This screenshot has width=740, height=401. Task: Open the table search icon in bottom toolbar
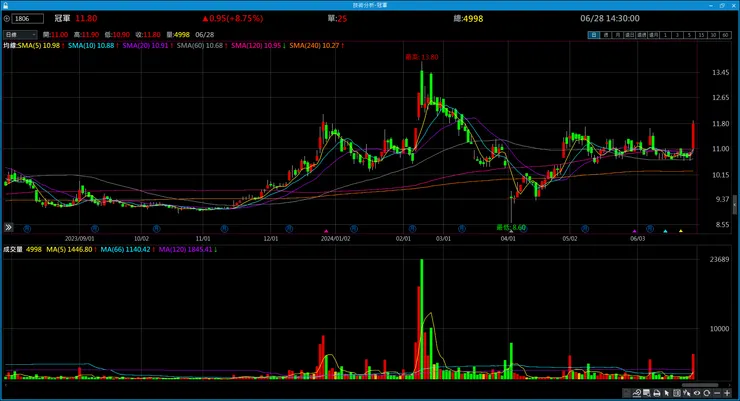click(647, 393)
